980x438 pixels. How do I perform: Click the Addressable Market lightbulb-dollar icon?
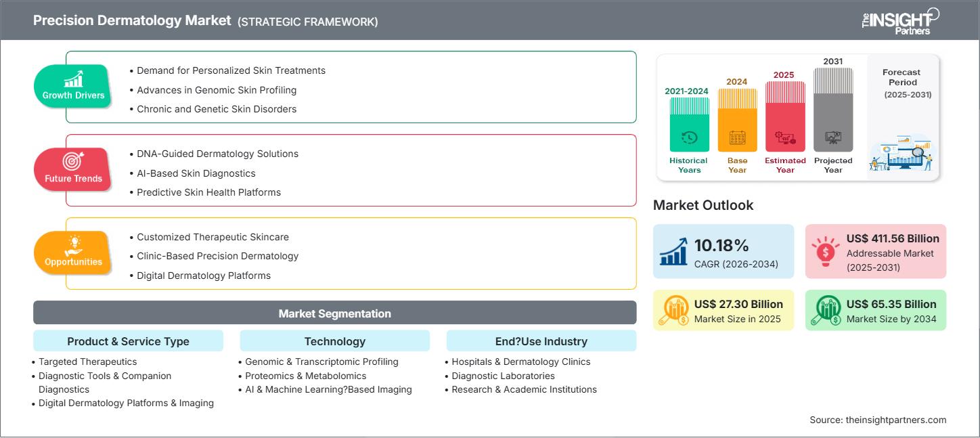(x=825, y=251)
